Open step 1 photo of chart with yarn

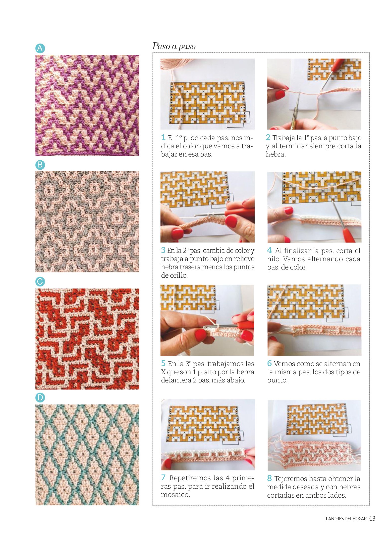[207, 94]
